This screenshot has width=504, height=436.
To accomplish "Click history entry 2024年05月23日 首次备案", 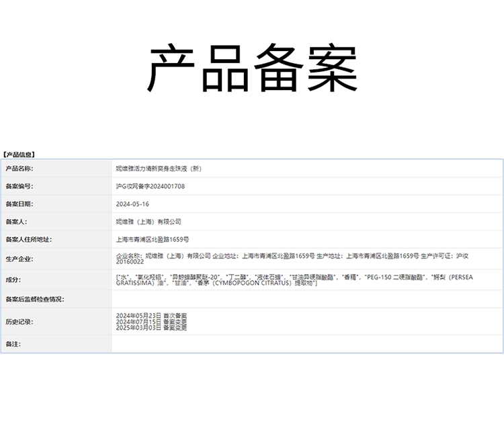I will [x=151, y=315].
